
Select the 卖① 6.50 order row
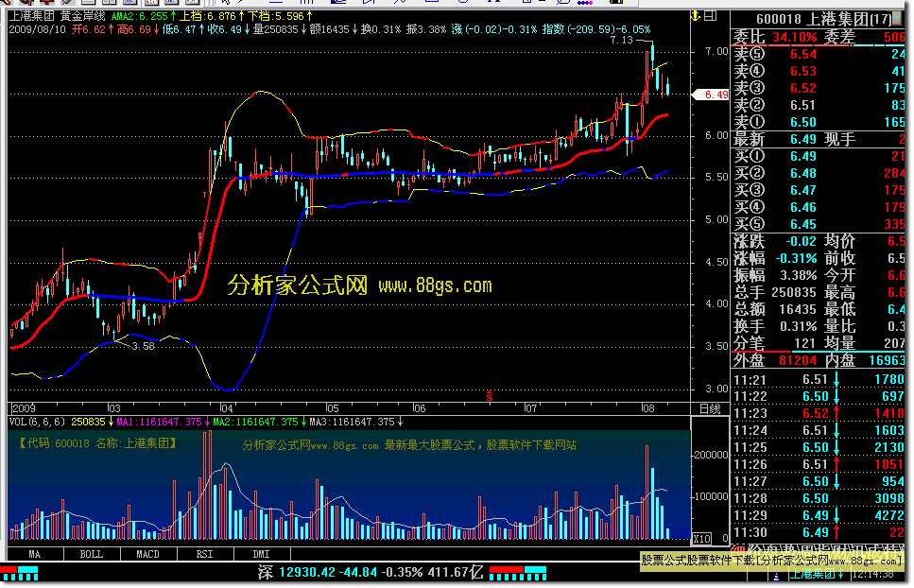click(x=819, y=122)
